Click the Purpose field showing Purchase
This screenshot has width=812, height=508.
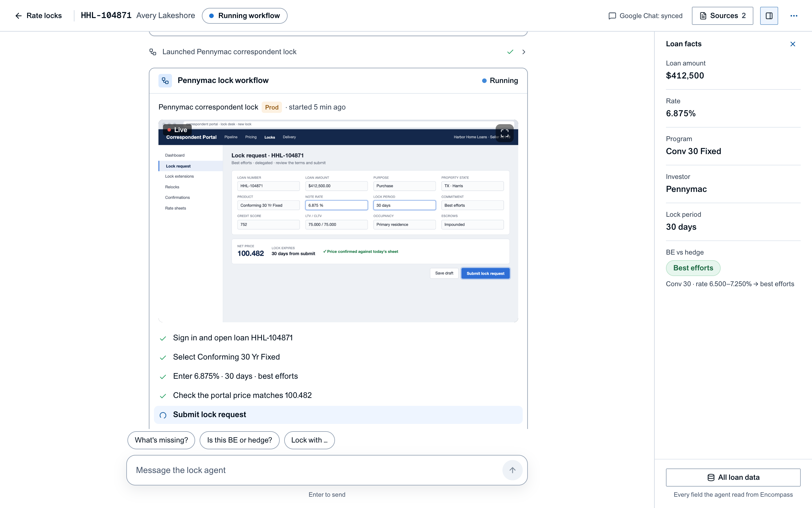[404, 186]
